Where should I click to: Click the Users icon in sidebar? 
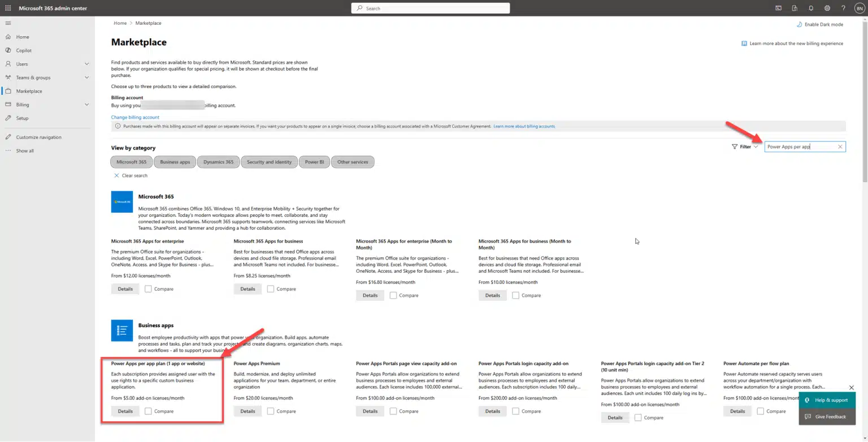pos(8,64)
